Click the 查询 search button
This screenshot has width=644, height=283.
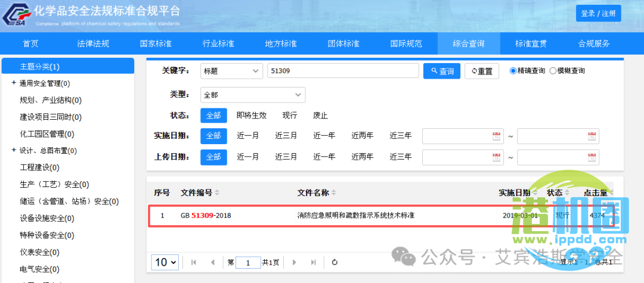[x=442, y=71]
